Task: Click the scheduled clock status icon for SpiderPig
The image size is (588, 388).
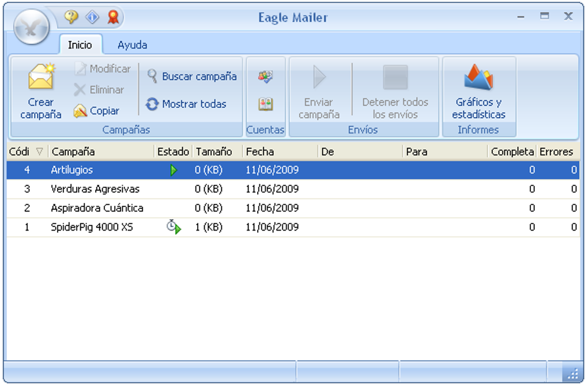Action: 174,227
